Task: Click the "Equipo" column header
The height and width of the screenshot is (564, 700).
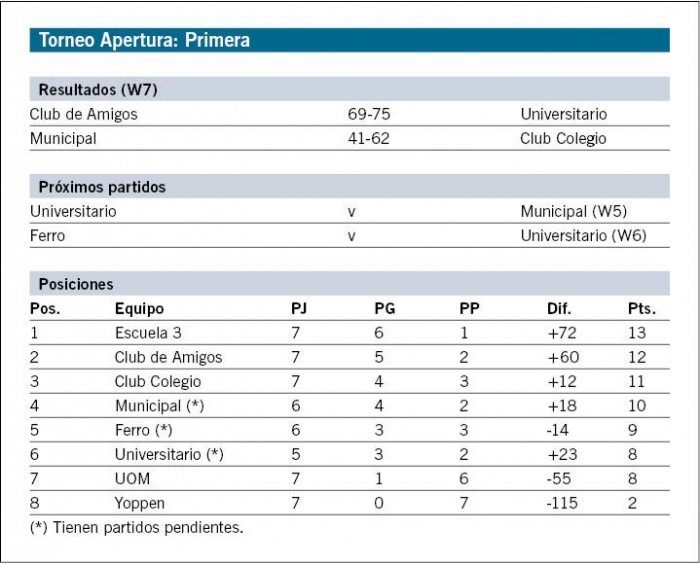Action: 139,309
